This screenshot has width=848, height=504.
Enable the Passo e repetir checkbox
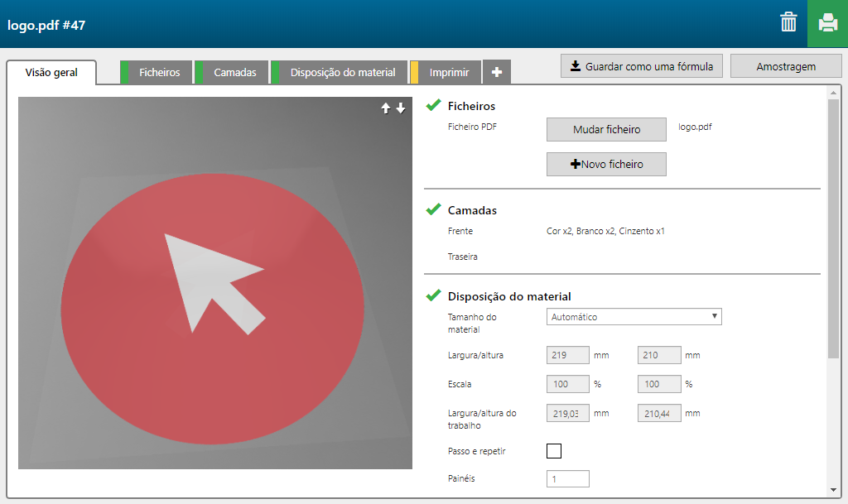pos(554,451)
